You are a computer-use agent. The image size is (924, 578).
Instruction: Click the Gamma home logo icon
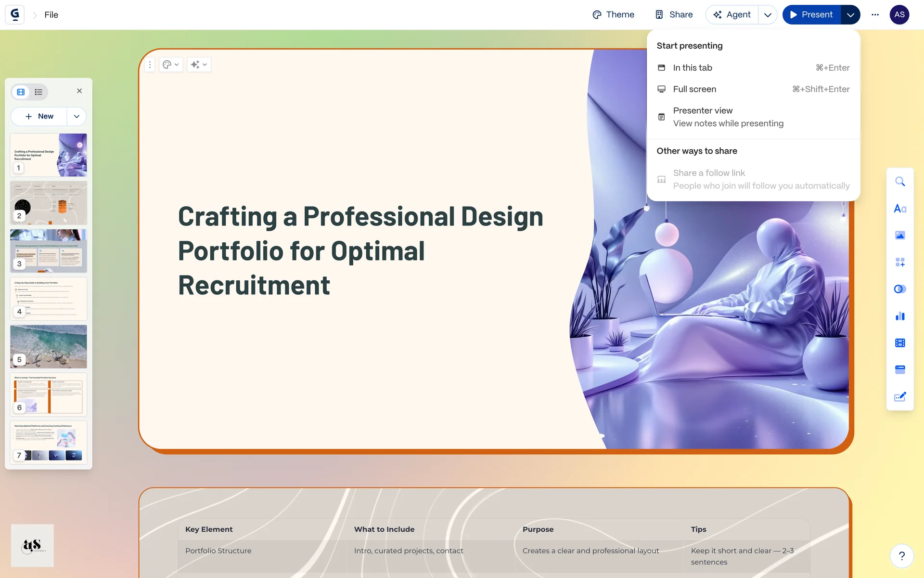coord(15,14)
